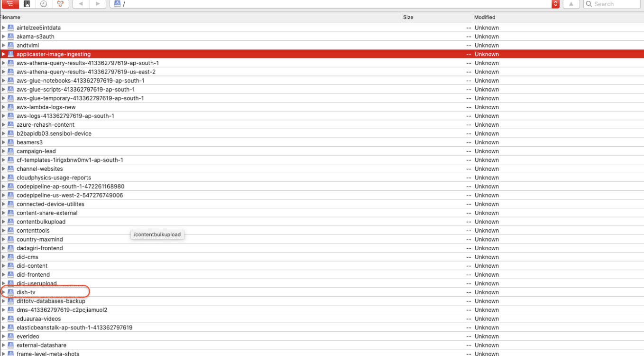The height and width of the screenshot is (356, 644).
Task: Sort by the Modified column header
Action: (x=558, y=17)
